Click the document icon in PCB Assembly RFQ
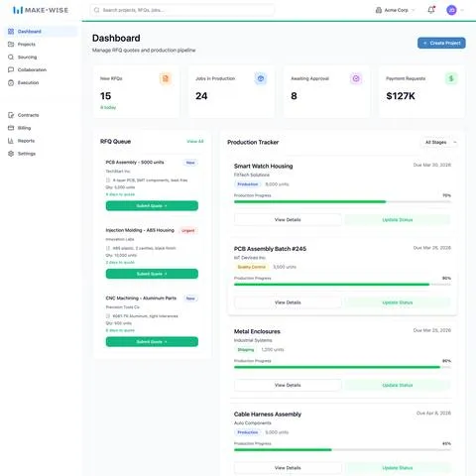Viewport: 476px width, 476px height. tap(108, 180)
